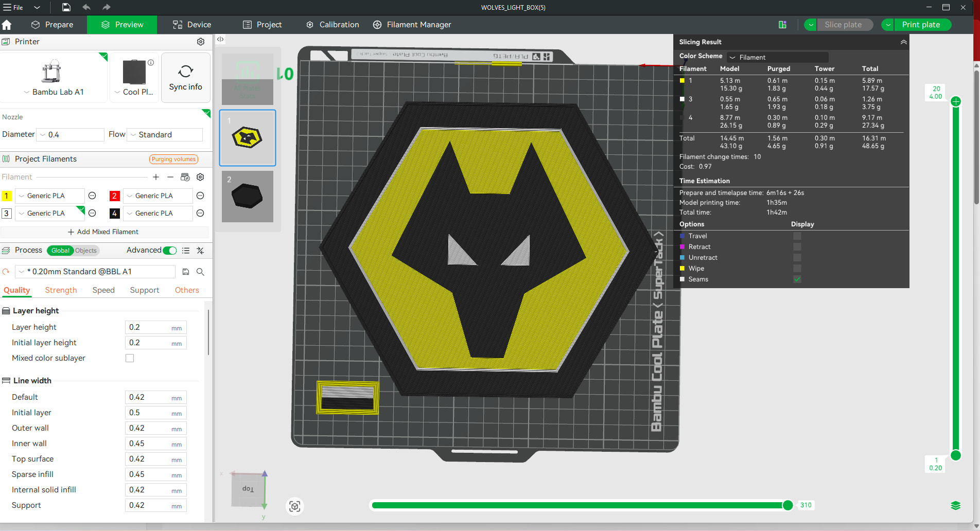Add a pause at the layer slider plus
This screenshot has height=531, width=980.
[x=956, y=101]
